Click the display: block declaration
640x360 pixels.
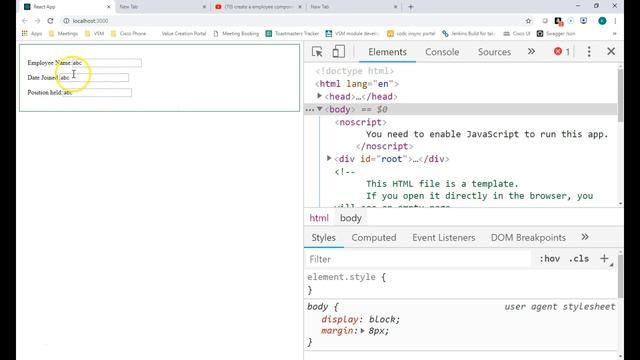tap(360, 319)
